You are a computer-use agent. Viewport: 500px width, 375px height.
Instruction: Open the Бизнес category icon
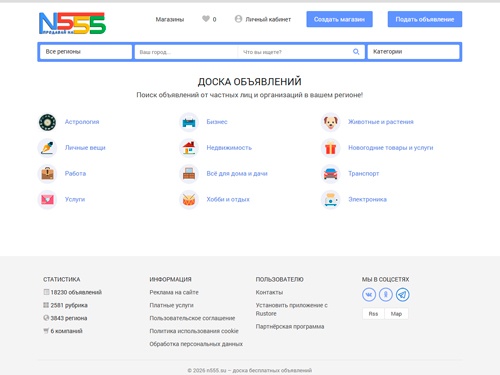coord(189,122)
